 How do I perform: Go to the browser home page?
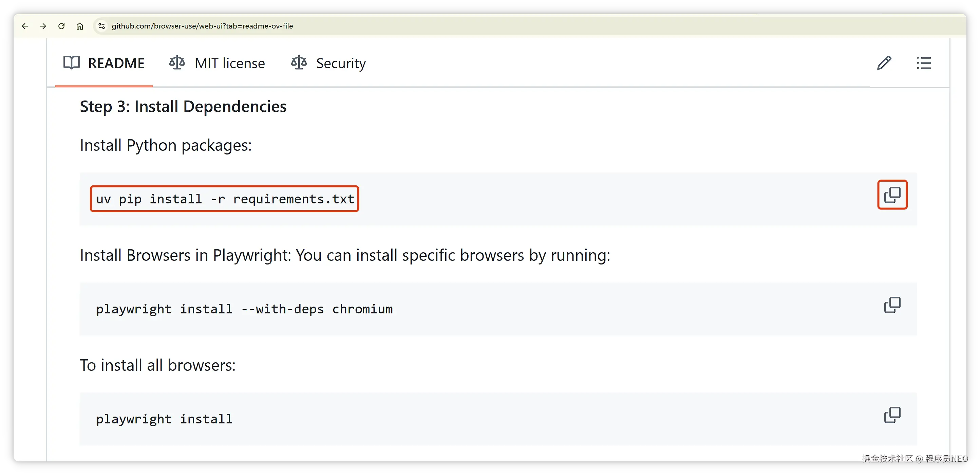tap(79, 26)
